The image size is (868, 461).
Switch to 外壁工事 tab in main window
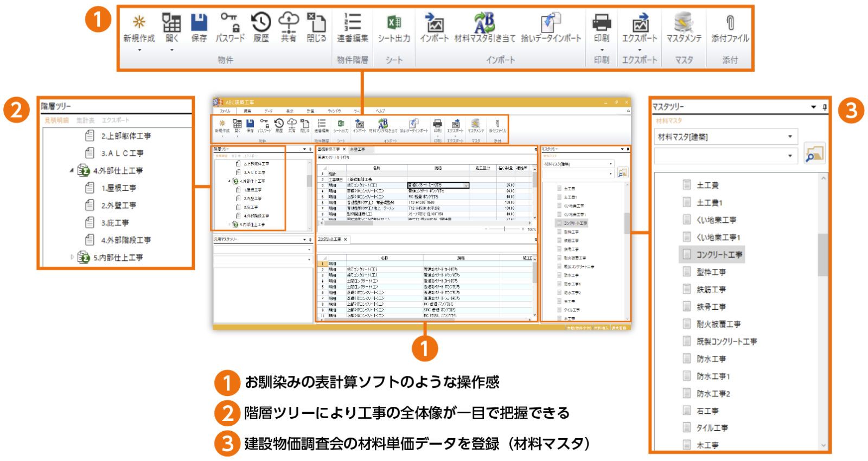pos(358,149)
